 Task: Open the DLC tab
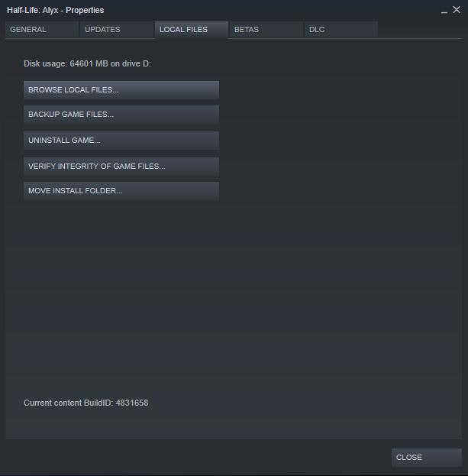(340, 30)
